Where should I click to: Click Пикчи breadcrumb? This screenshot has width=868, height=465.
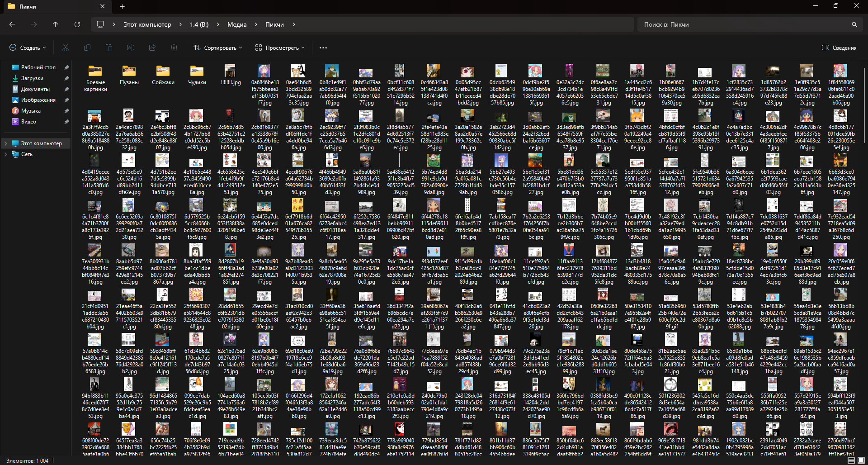(x=274, y=24)
